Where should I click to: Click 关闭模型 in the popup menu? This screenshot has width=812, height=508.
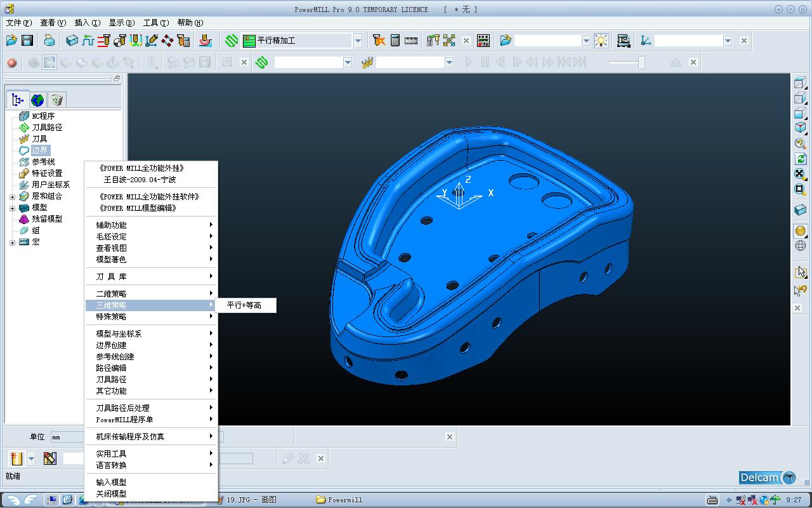[x=151, y=493]
